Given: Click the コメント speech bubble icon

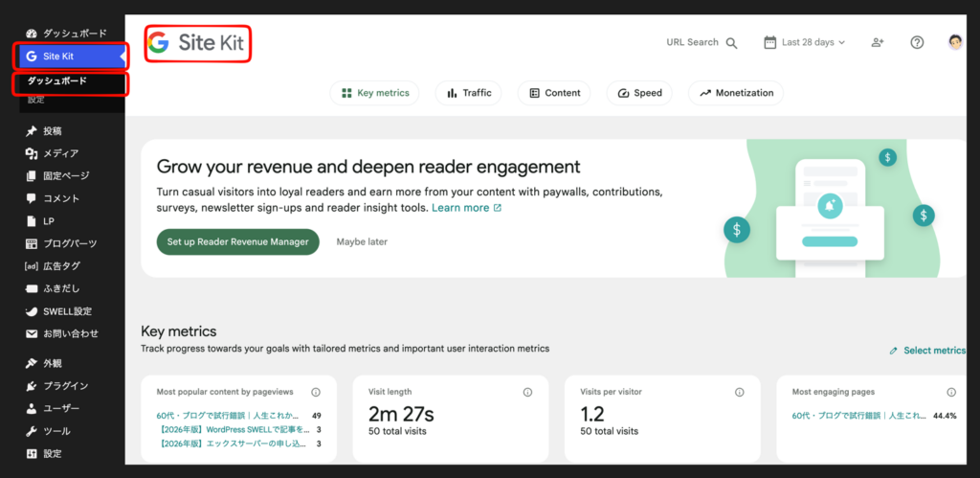Looking at the screenshot, I should click(x=32, y=198).
